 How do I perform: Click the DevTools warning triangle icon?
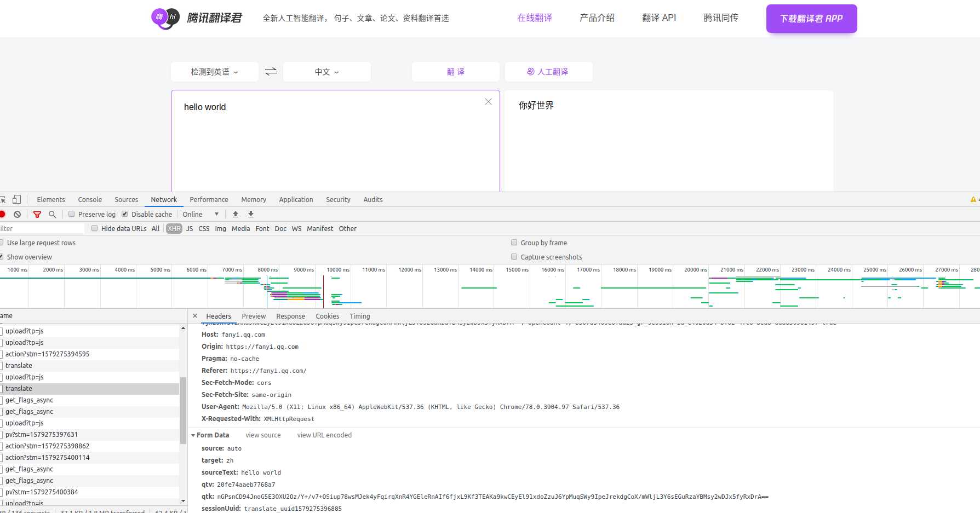pos(973,199)
